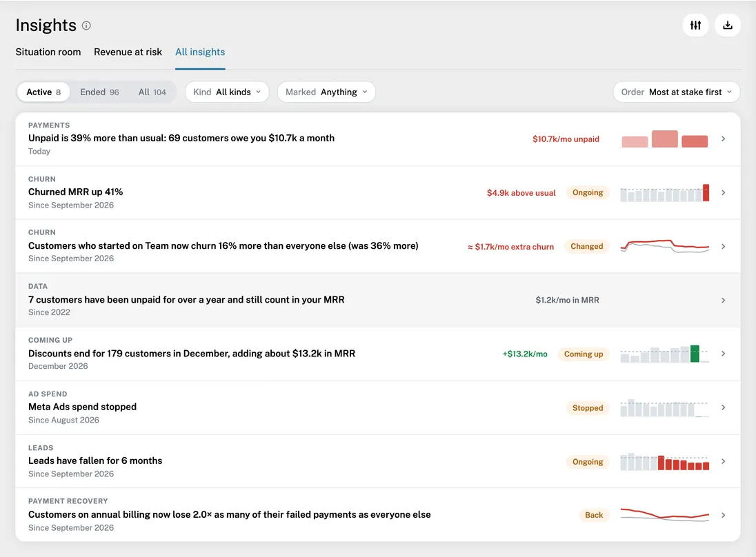Click the Since August 2026 date label
This screenshot has height=557, width=756.
point(63,420)
